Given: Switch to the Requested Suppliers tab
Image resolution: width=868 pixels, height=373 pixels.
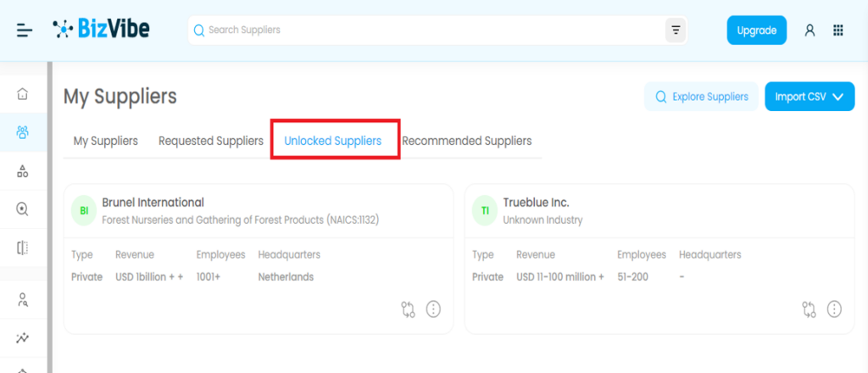Looking at the screenshot, I should coord(211,141).
